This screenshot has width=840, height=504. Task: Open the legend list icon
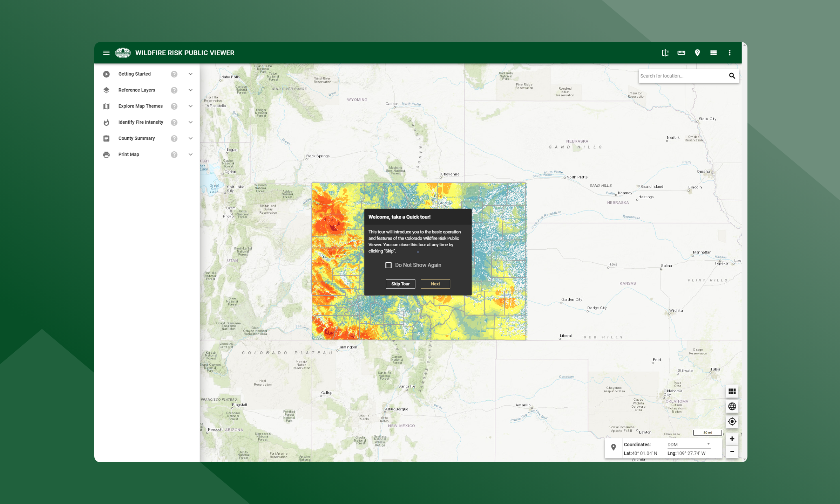(x=713, y=53)
